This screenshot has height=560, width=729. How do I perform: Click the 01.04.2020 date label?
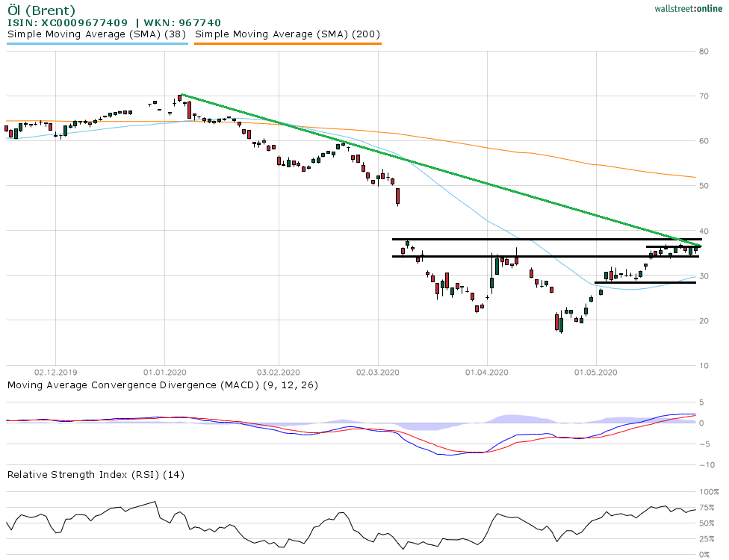coord(487,371)
